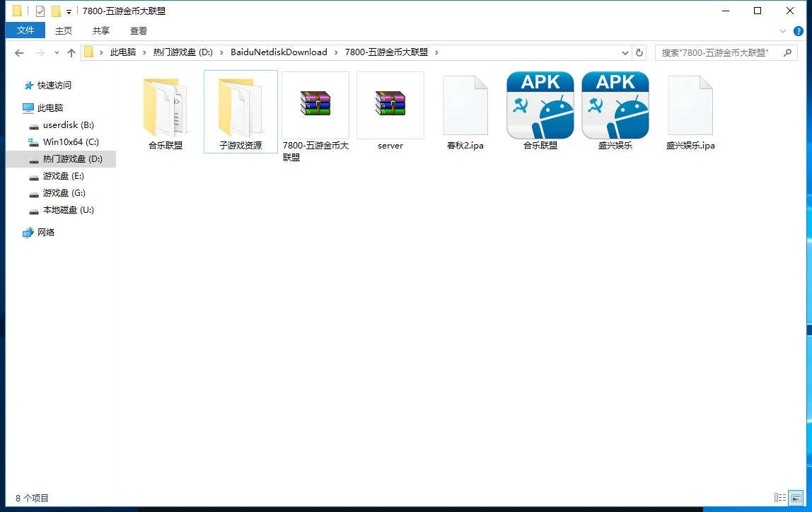Open the address bar history dropdown

click(x=625, y=52)
